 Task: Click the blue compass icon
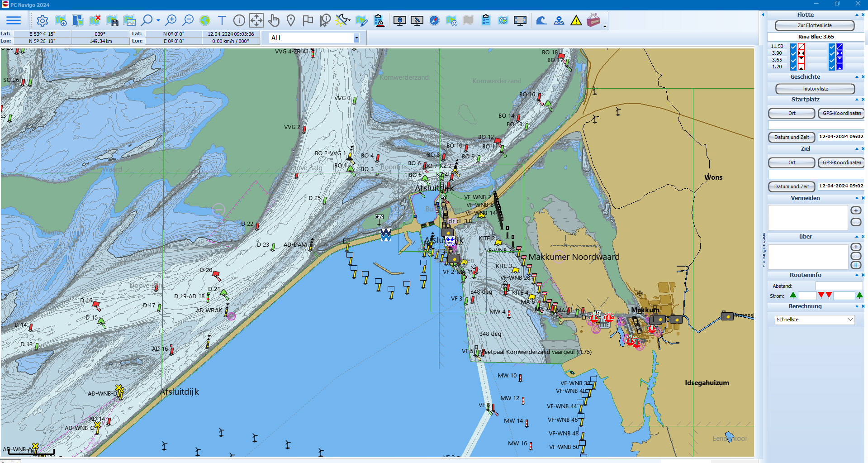pos(434,21)
